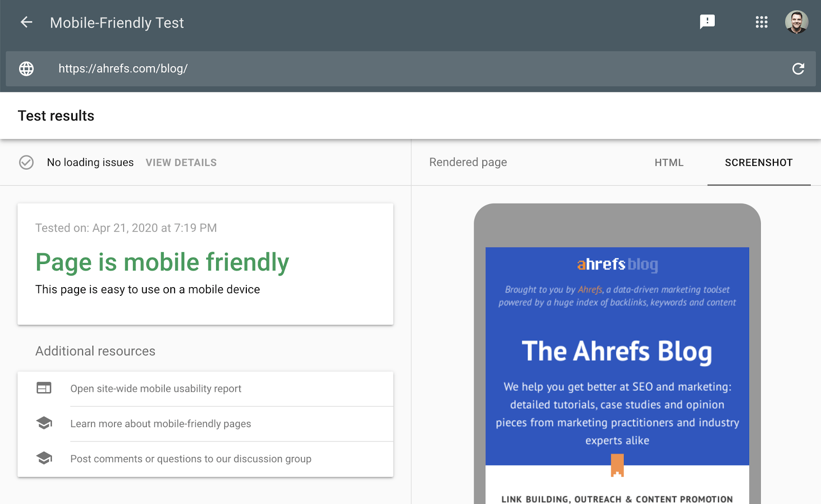This screenshot has width=821, height=504.
Task: Select the SCREENSHOT tab
Action: (x=758, y=163)
